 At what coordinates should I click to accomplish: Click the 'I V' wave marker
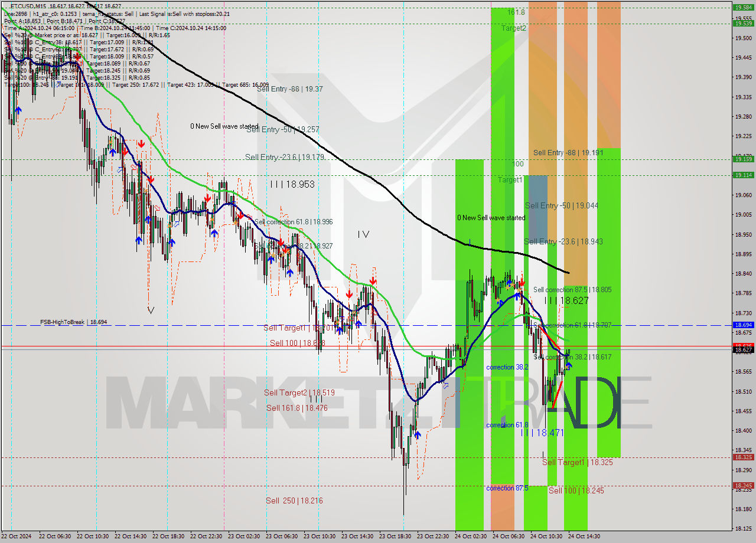(363, 234)
